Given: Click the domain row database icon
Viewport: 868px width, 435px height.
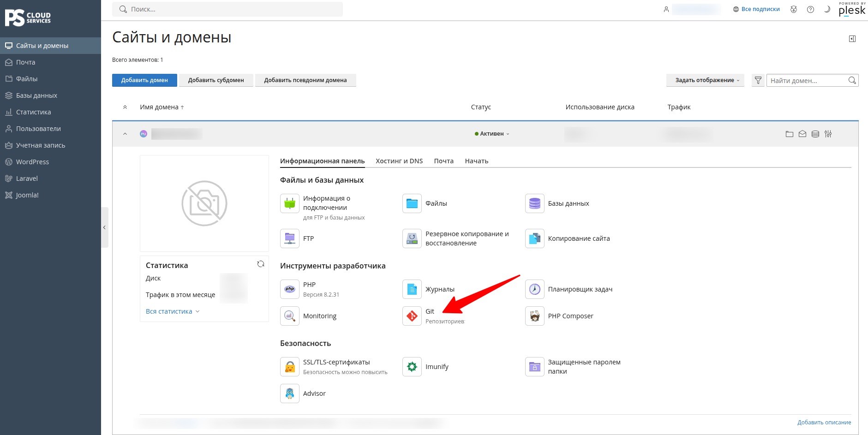Looking at the screenshot, I should (x=815, y=134).
